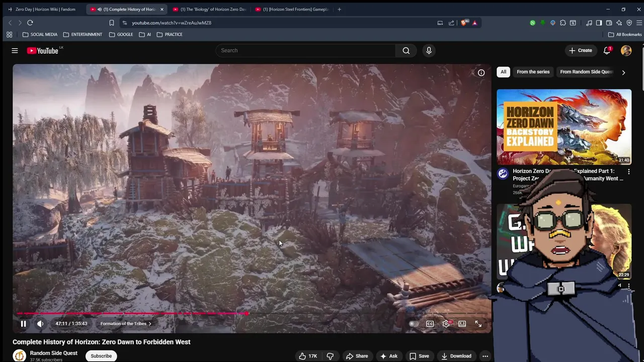Show video info card icon
The image size is (644, 362).
pyautogui.click(x=481, y=73)
